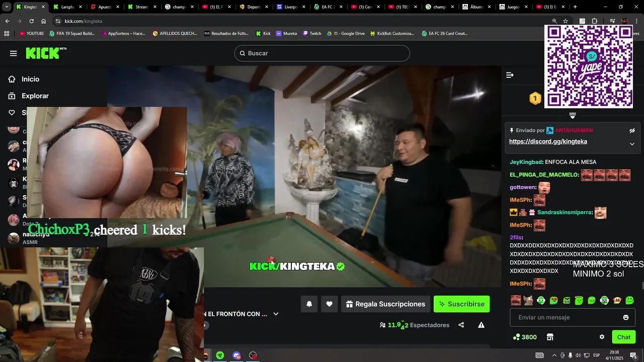Viewport: 644px width, 362px height.
Task: Open a new browser tab with the plus
Action: 575,7
